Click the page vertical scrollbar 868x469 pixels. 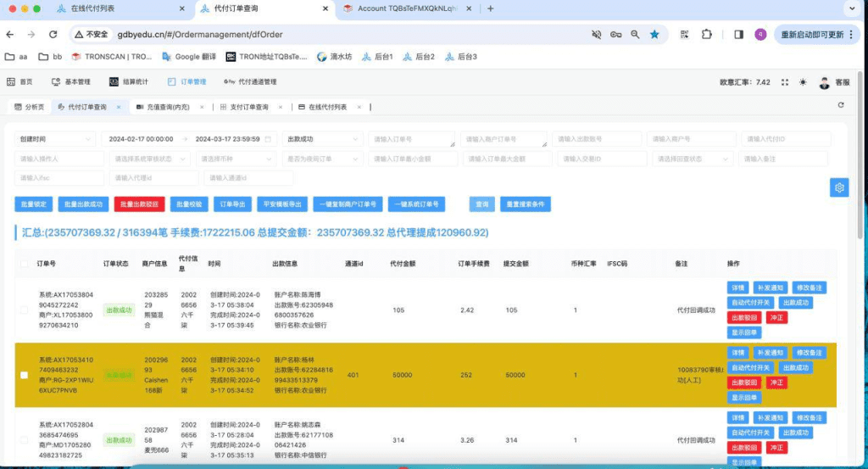tap(860, 156)
